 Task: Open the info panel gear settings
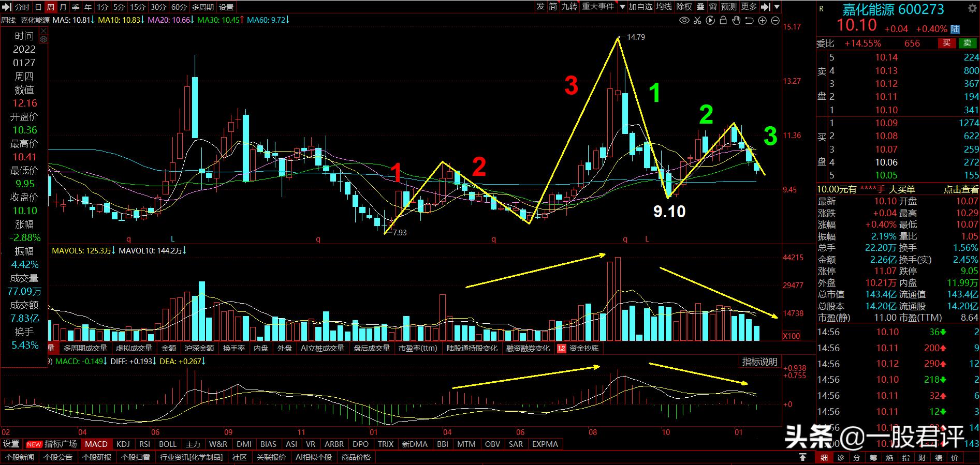(43, 39)
